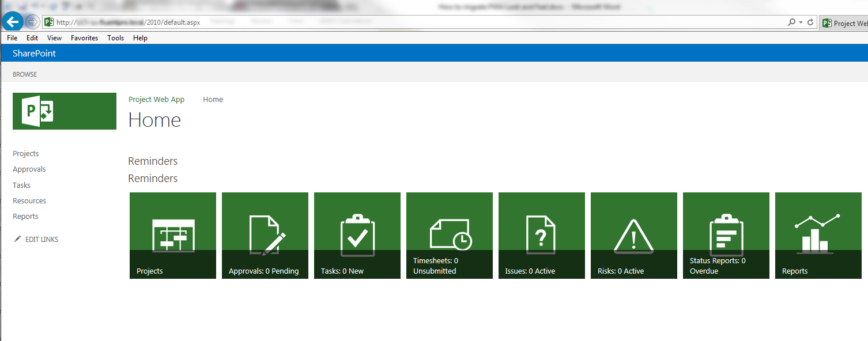
Task: Open the Risks: 0 Active tile
Action: click(x=634, y=236)
